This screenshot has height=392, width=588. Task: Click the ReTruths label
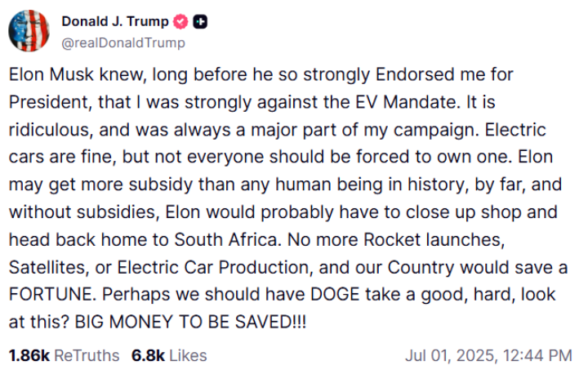[x=87, y=355]
